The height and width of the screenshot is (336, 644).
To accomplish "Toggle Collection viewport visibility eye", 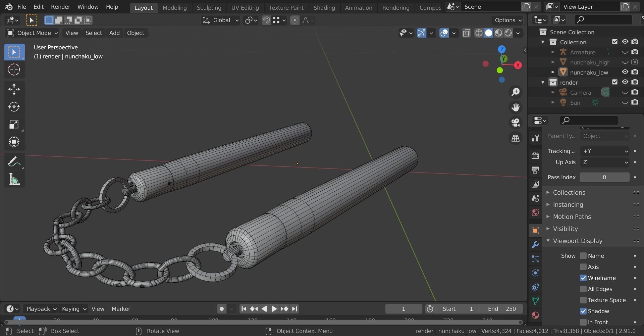I will (625, 42).
